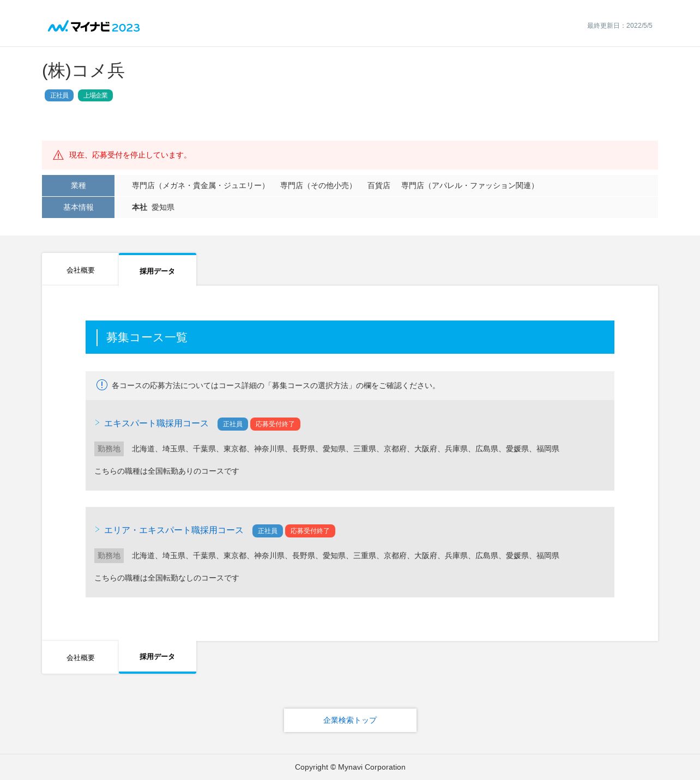Screen dimensions: 700x780
Task: Open the マイナビ2023 logo link
Action: [x=94, y=27]
